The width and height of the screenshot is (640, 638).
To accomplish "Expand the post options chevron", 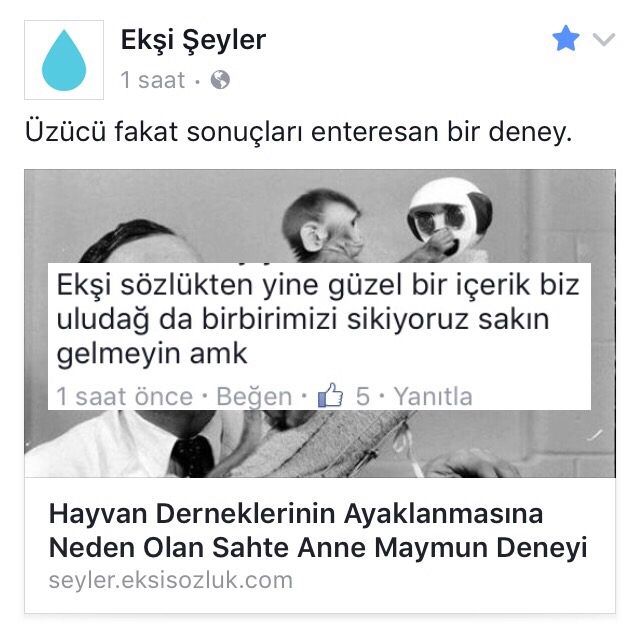I will click(x=604, y=40).
